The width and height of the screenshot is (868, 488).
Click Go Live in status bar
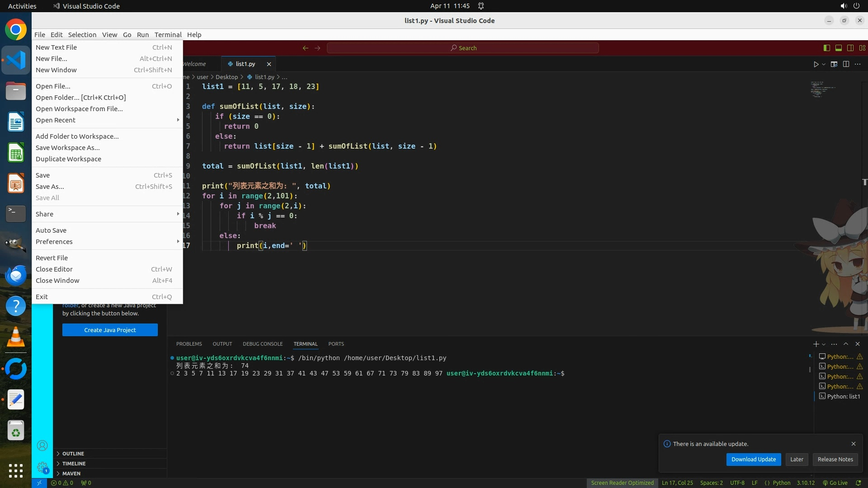click(x=835, y=483)
